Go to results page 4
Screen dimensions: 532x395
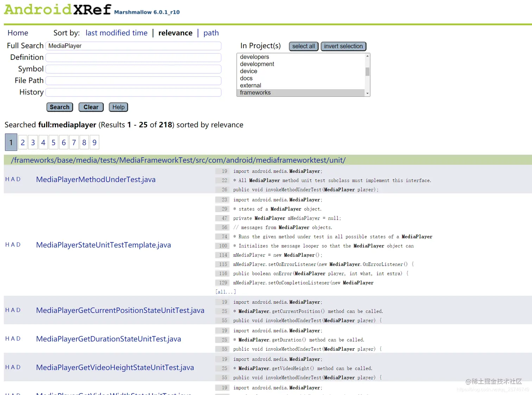43,143
